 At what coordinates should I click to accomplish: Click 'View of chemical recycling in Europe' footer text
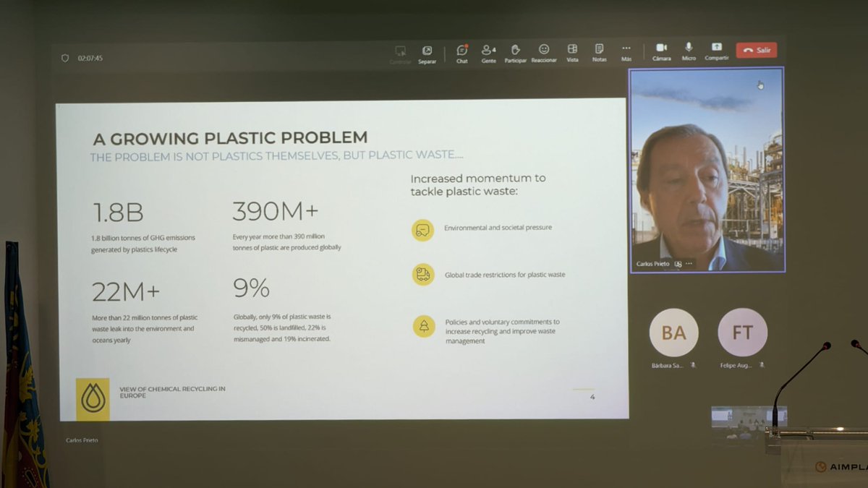coord(172,392)
